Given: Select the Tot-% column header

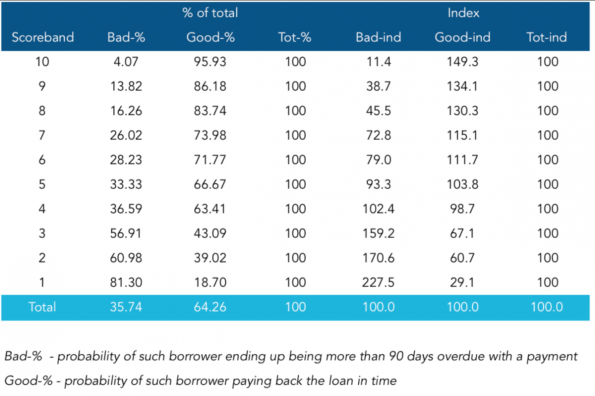Looking at the screenshot, I should pyautogui.click(x=295, y=37).
